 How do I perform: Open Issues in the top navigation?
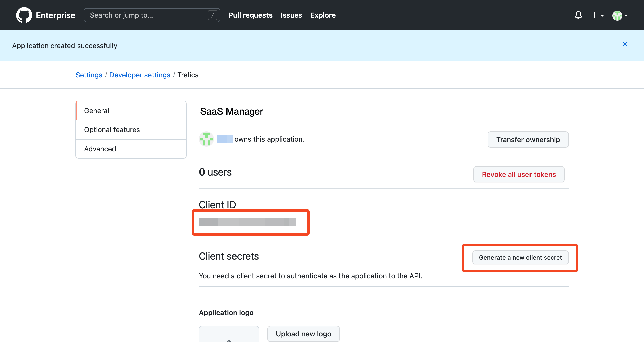click(291, 15)
